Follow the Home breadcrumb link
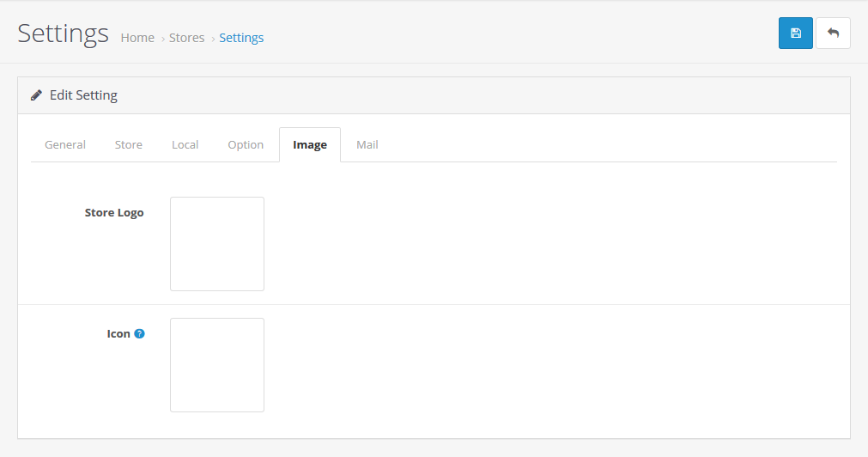The width and height of the screenshot is (868, 457). point(137,38)
